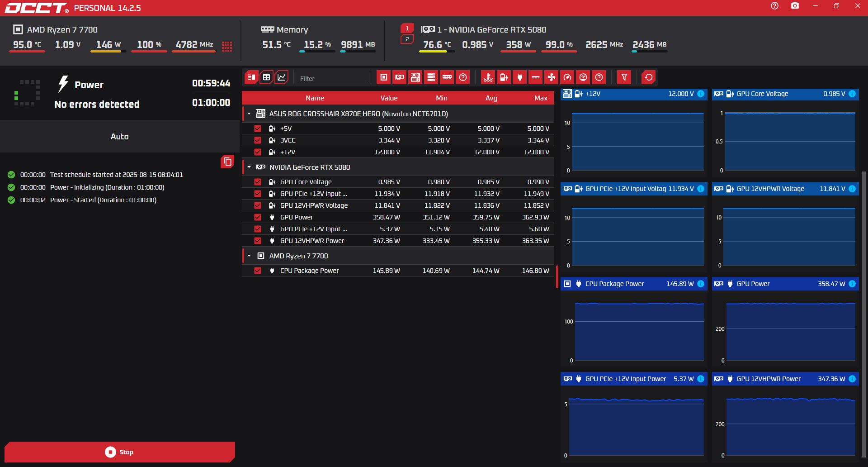Viewport: 868px width, 467px height.
Task: Uncheck the GPU 12VHPWR Voltage checkbox
Action: point(258,205)
